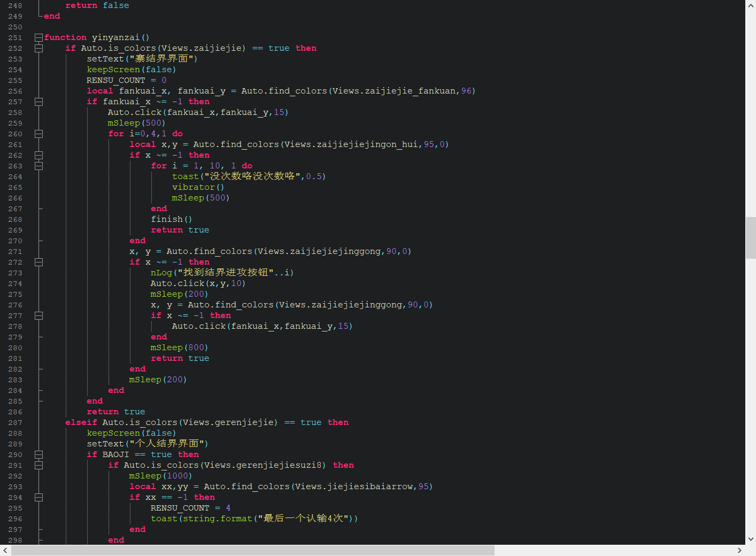Image resolution: width=756 pixels, height=556 pixels.
Task: Click 'vibrator' on line 265
Action: pos(194,187)
